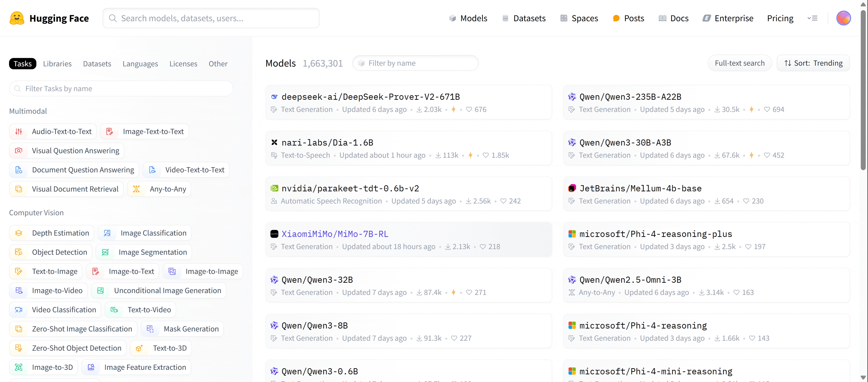Open the Pricing page link
The width and height of the screenshot is (868, 382).
point(780,18)
